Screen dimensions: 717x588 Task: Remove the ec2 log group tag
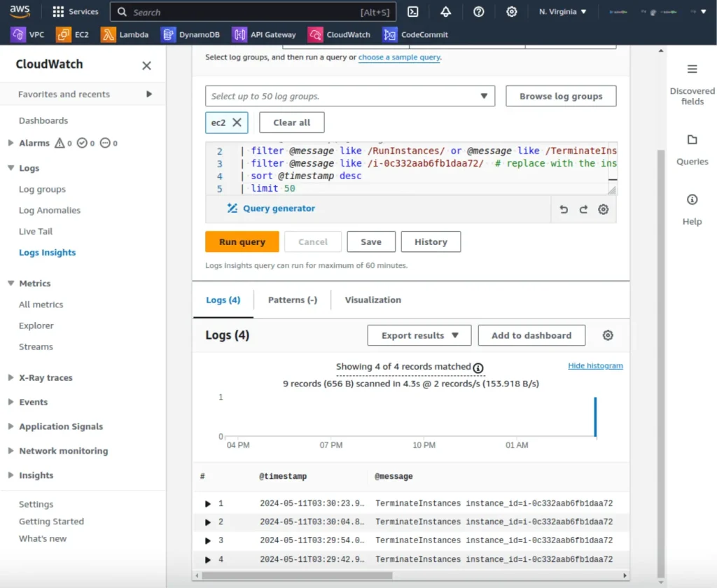pyautogui.click(x=237, y=122)
